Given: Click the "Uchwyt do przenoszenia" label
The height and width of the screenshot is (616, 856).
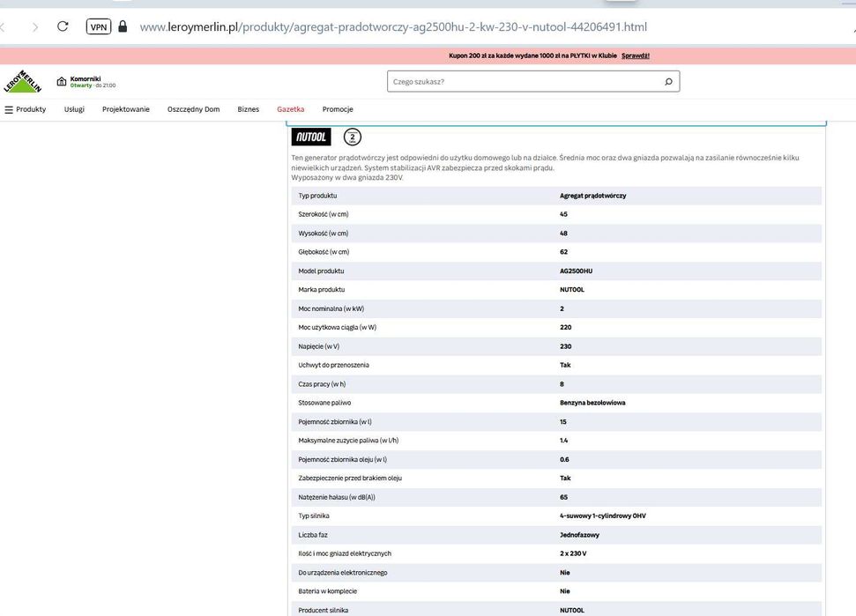Looking at the screenshot, I should click(x=333, y=365).
